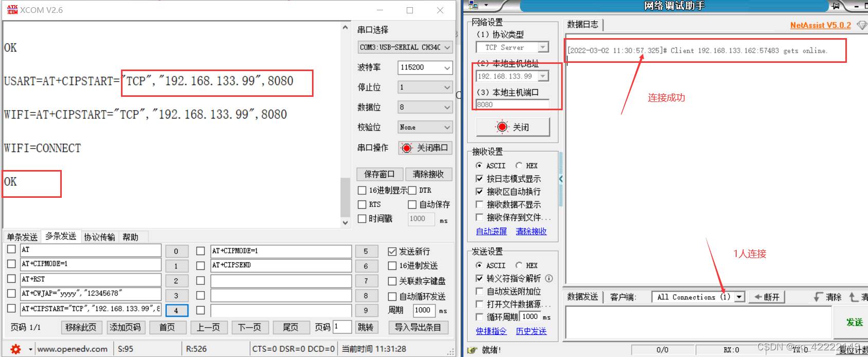Viewport: 868px width, 357px height.
Task: Click the NetAssist diamond icon beside version link
Action: (x=862, y=25)
